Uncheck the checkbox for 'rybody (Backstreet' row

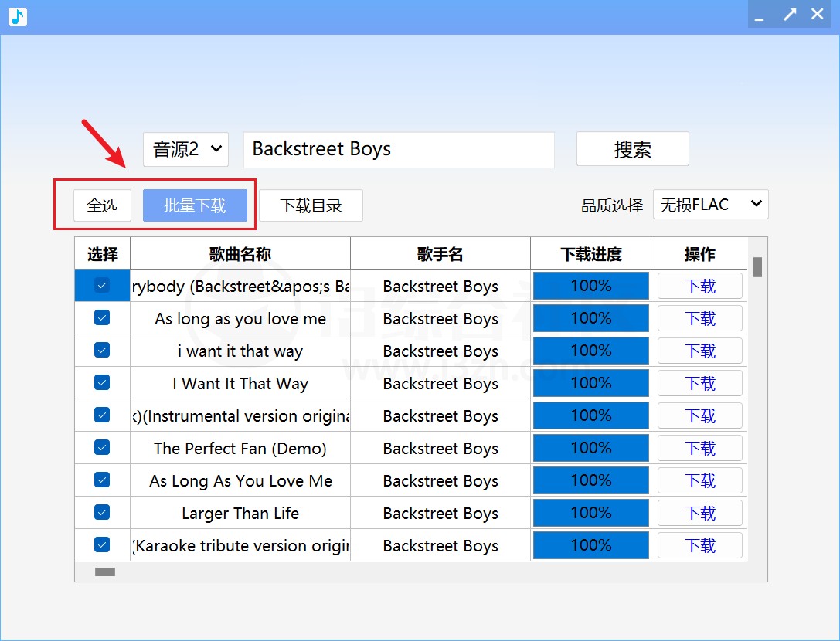point(102,285)
